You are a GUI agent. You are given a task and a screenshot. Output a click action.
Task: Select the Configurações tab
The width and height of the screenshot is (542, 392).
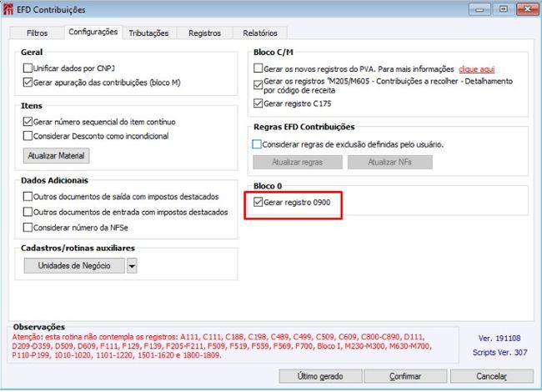93,33
